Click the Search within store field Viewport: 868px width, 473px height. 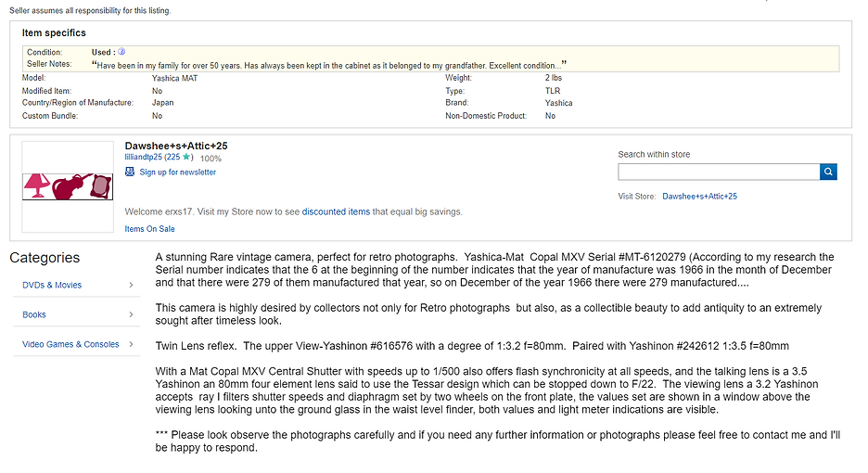[719, 172]
